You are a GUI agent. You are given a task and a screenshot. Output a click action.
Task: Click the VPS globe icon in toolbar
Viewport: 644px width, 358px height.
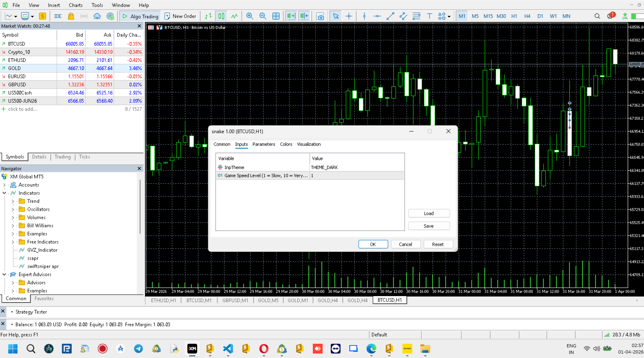[x=110, y=16]
